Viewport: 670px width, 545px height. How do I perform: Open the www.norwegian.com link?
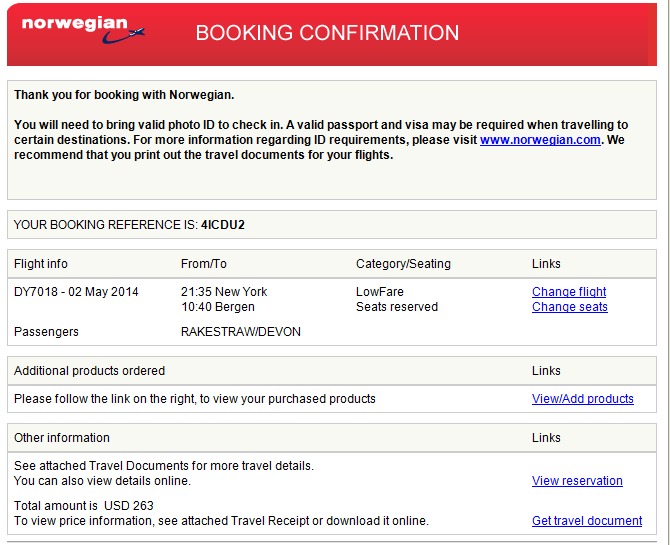tap(540, 140)
